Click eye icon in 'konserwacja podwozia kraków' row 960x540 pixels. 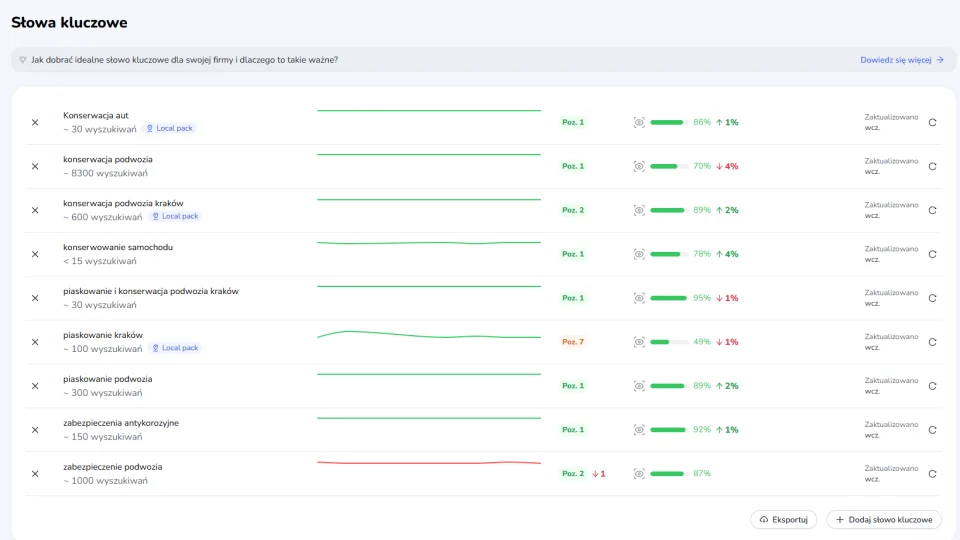point(639,210)
